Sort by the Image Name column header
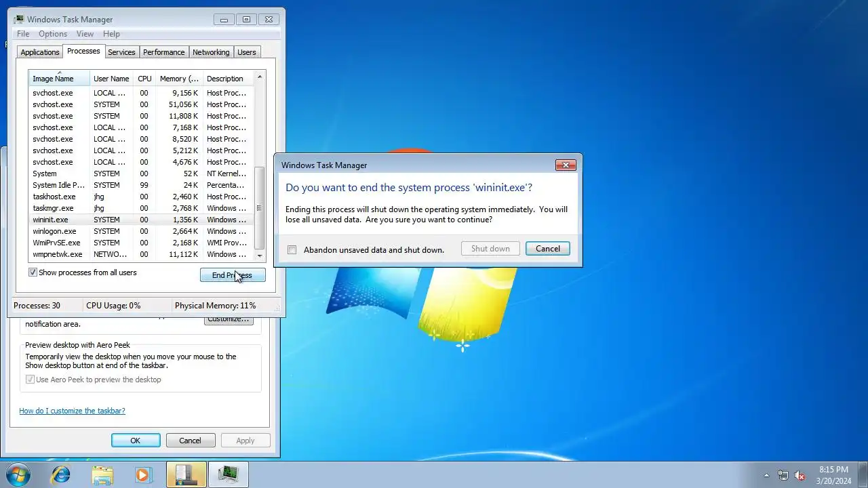This screenshot has width=868, height=488. pos(59,78)
